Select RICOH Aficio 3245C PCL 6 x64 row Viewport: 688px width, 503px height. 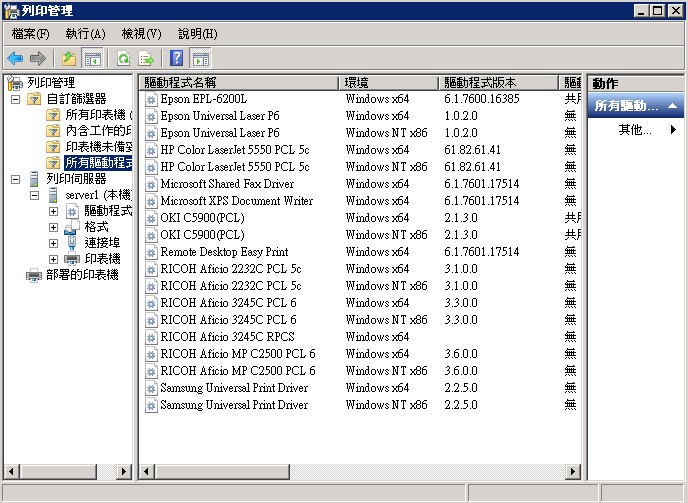pos(361,303)
